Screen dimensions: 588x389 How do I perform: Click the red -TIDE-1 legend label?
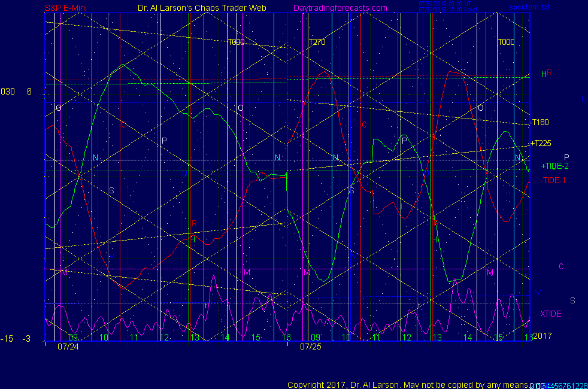[x=553, y=180]
